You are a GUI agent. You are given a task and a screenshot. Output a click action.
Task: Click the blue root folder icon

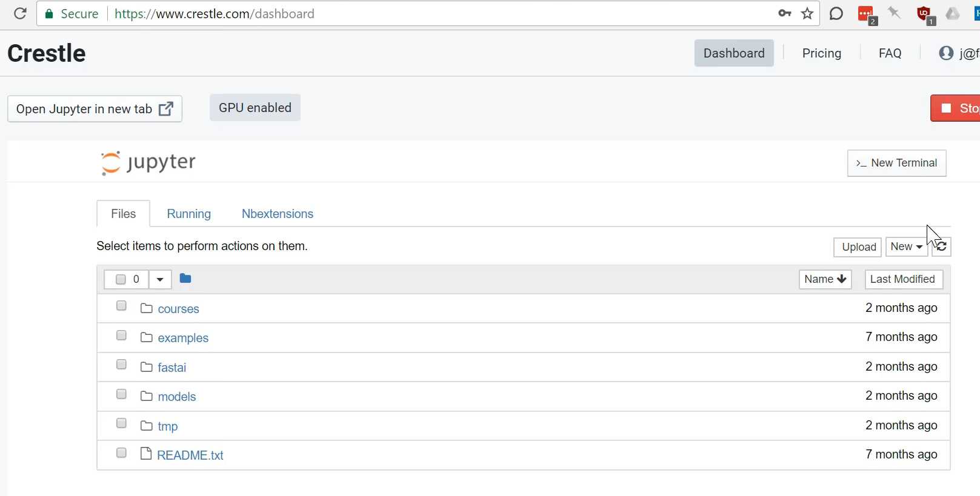(185, 279)
